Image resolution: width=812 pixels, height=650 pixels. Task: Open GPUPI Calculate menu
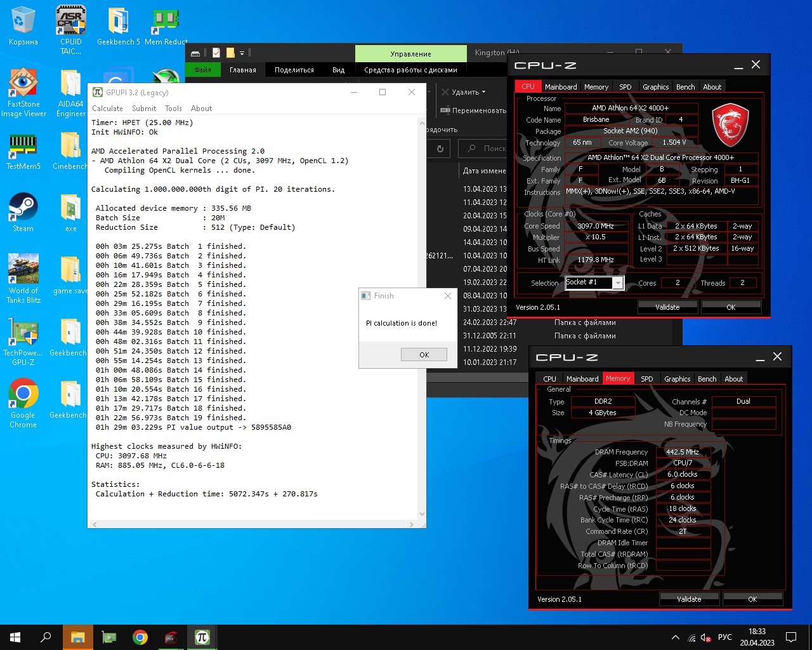(107, 109)
